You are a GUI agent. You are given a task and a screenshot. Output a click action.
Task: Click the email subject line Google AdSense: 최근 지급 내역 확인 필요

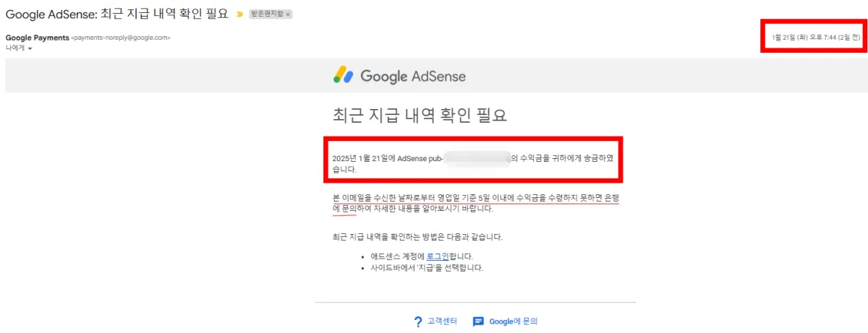(x=119, y=14)
